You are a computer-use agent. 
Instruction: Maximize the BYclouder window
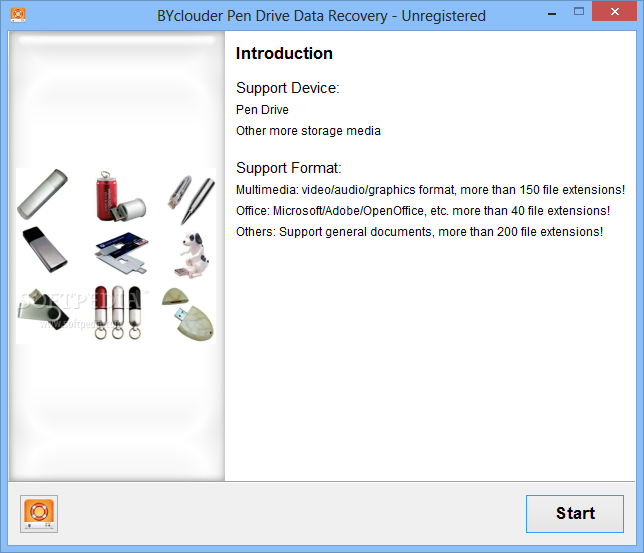(579, 12)
